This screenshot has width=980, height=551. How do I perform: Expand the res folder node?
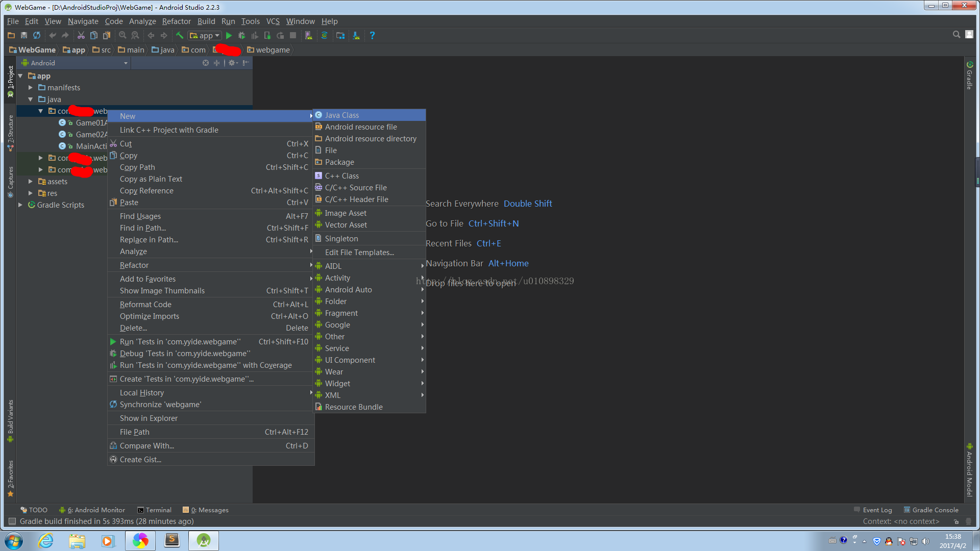point(31,193)
